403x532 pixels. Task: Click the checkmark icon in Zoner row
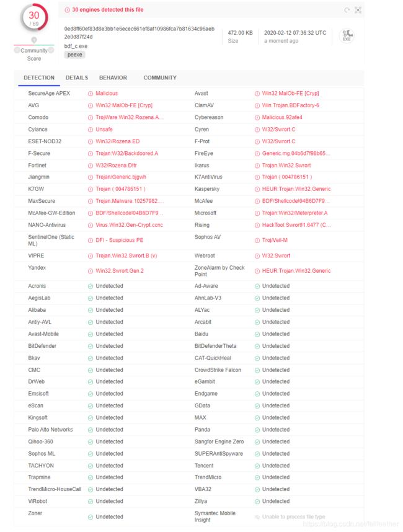(x=91, y=517)
